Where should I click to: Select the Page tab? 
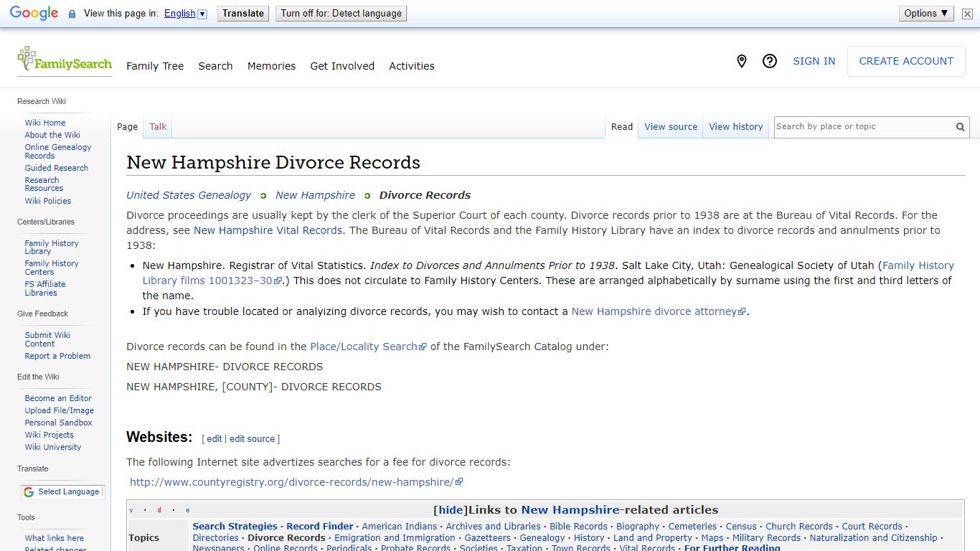pos(127,127)
